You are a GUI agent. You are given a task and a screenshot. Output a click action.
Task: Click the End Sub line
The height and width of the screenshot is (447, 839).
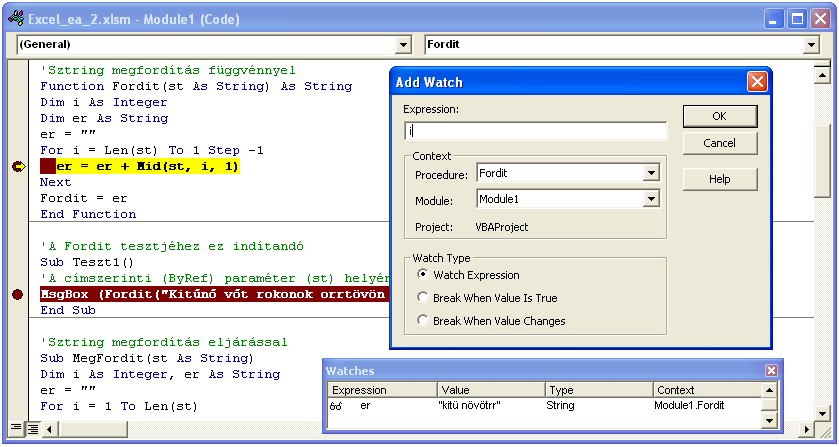coord(68,310)
